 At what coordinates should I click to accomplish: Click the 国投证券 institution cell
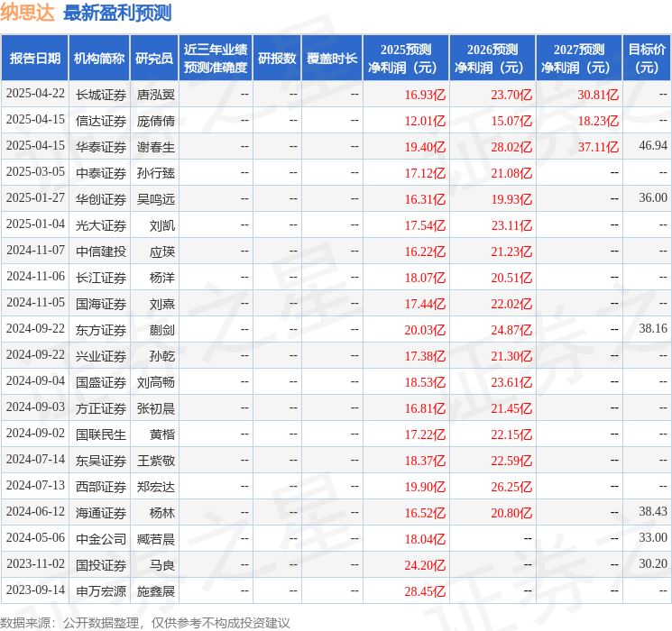(x=101, y=565)
